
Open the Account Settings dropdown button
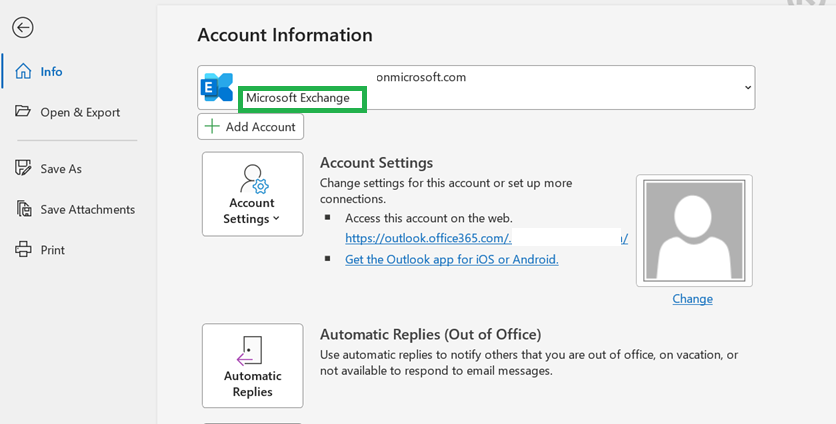[x=252, y=194]
